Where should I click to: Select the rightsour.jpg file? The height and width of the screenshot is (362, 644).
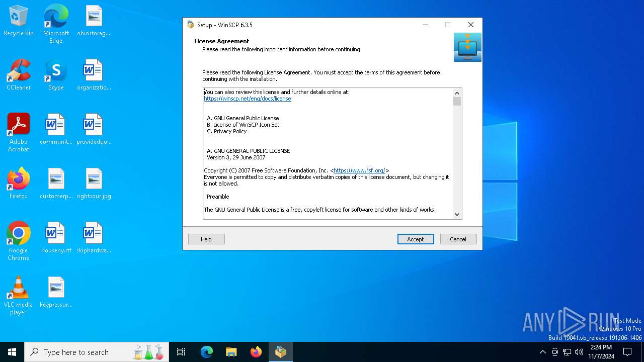pos(94,184)
